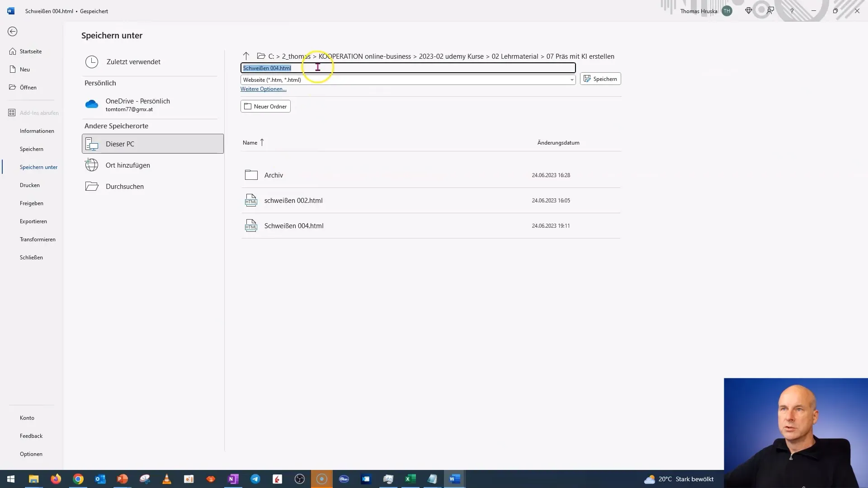The width and height of the screenshot is (868, 488).
Task: Open the Konto page
Action: click(x=27, y=418)
